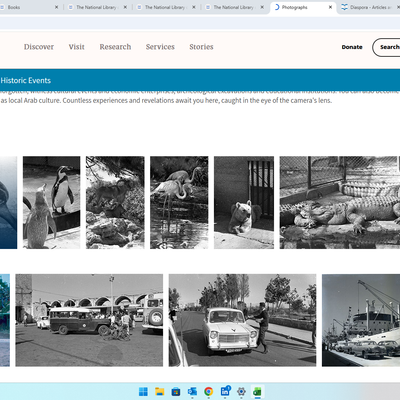The height and width of the screenshot is (400, 400).
Task: Open the animal on rocks photograph
Action: tap(115, 202)
